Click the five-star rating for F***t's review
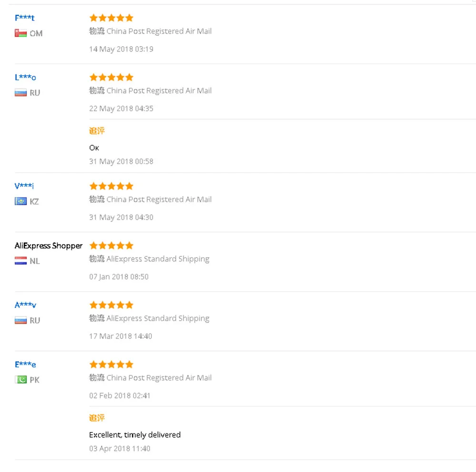 coord(111,18)
